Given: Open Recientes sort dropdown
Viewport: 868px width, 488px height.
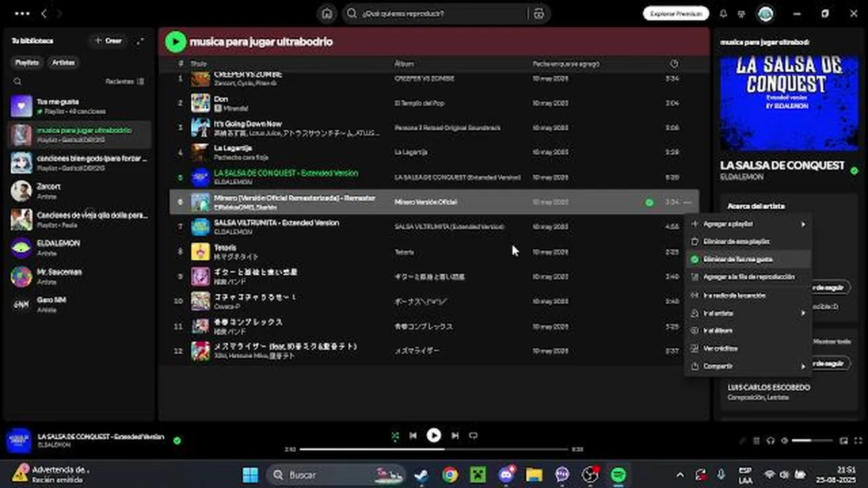Looking at the screenshot, I should tap(125, 81).
